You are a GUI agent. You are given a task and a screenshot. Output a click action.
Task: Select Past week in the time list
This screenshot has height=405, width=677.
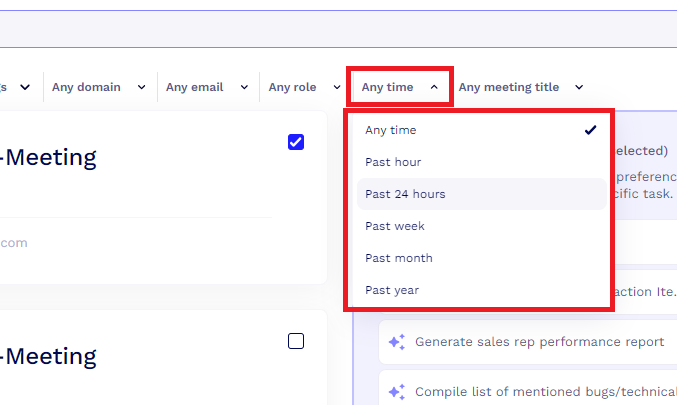395,226
